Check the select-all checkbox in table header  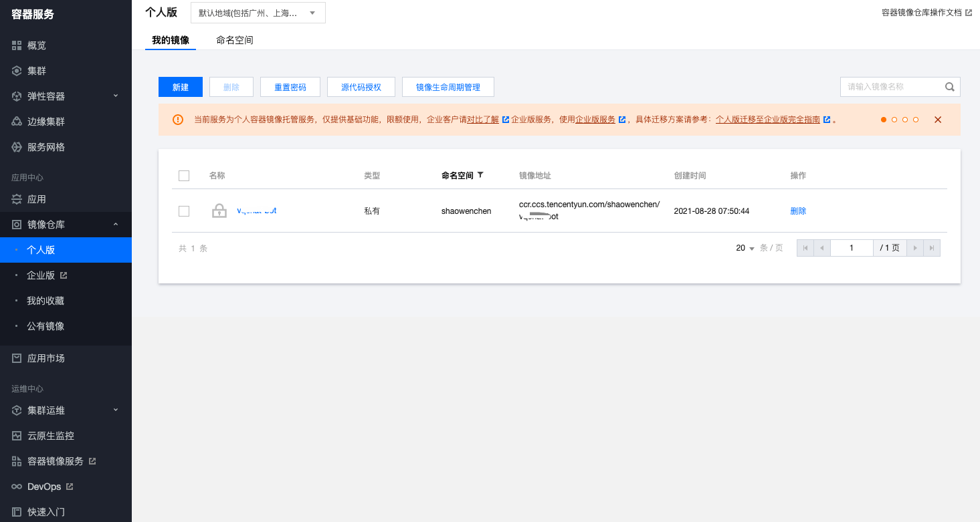[184, 176]
